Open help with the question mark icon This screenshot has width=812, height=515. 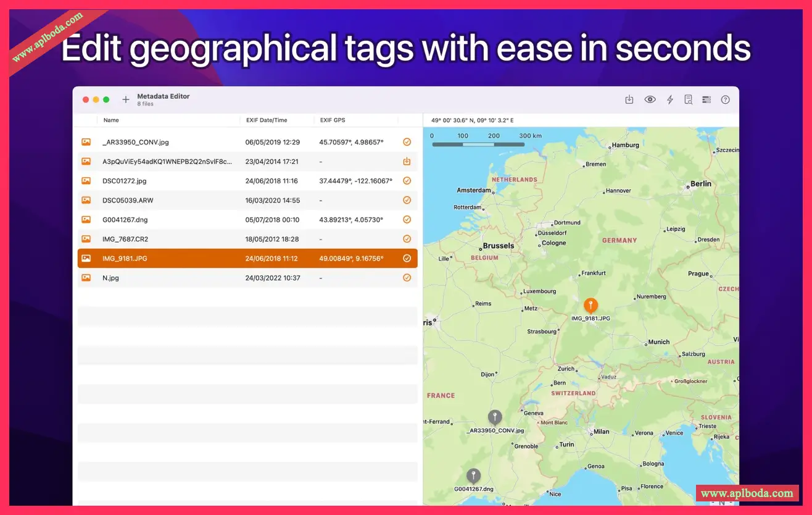pos(726,99)
